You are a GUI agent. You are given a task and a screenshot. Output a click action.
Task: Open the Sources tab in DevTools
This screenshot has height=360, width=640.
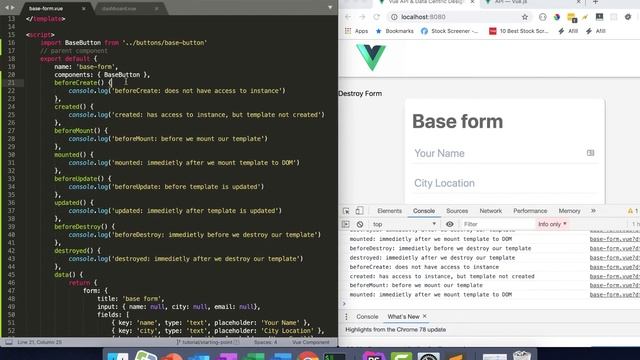457,211
